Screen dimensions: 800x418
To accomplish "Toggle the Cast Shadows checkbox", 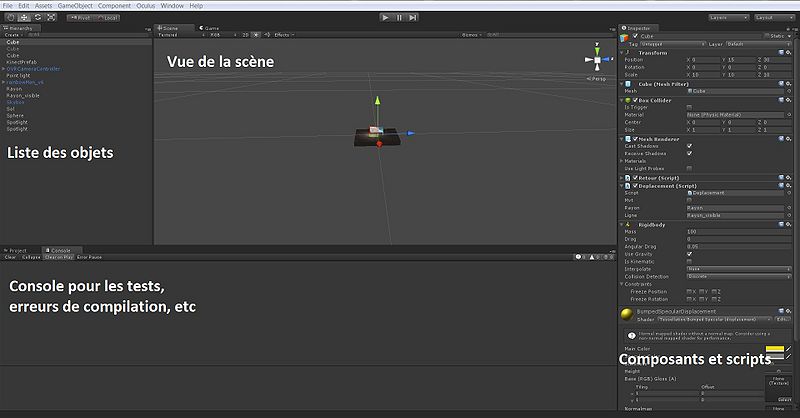I will [x=689, y=145].
